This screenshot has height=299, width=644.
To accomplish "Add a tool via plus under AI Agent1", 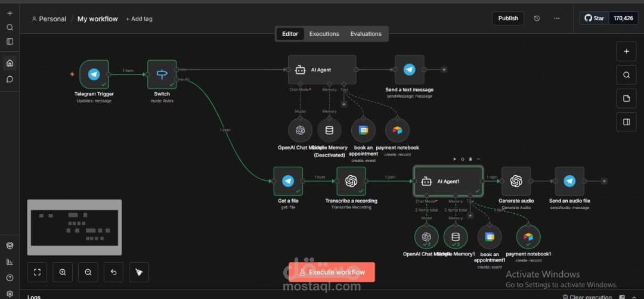I will coord(470,216).
